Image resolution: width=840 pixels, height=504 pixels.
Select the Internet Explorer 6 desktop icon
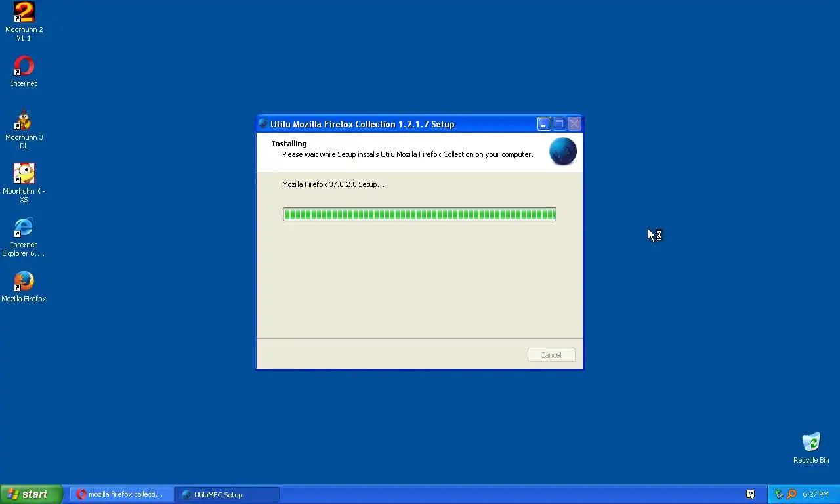coord(24,237)
